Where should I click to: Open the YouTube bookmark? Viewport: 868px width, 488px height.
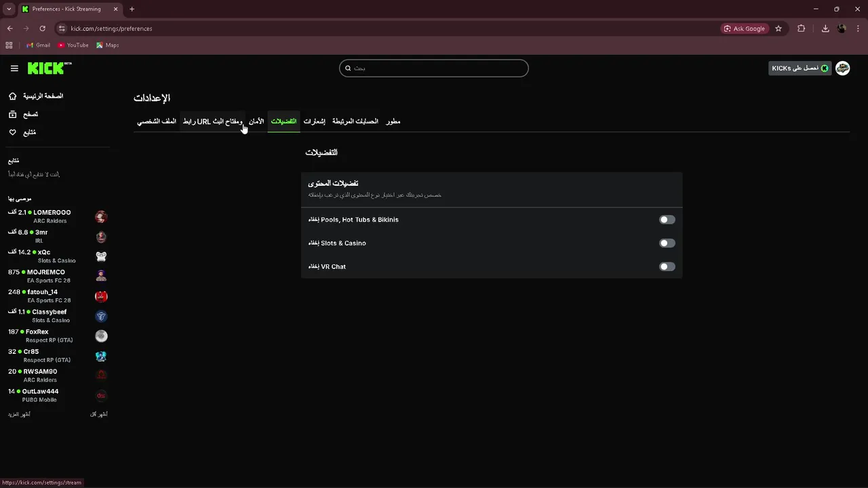coord(73,45)
